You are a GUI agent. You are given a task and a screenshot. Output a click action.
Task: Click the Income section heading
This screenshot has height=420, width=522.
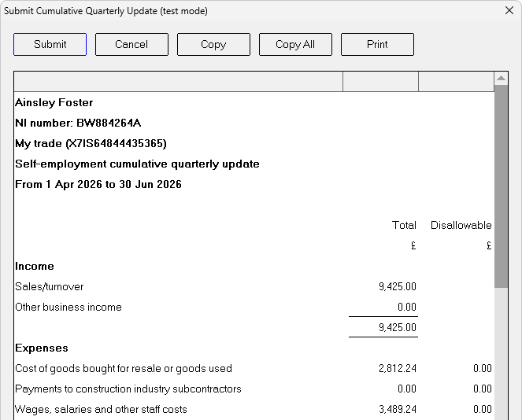35,266
